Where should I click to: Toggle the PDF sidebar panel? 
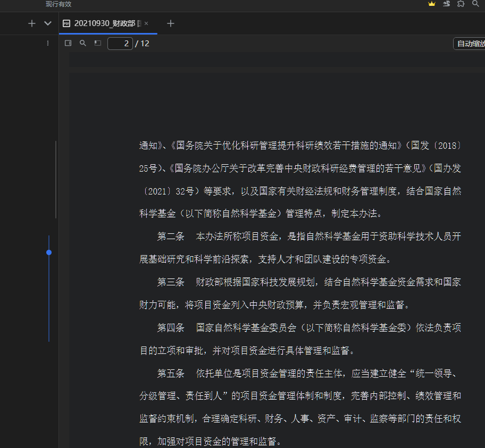pyautogui.click(x=68, y=44)
